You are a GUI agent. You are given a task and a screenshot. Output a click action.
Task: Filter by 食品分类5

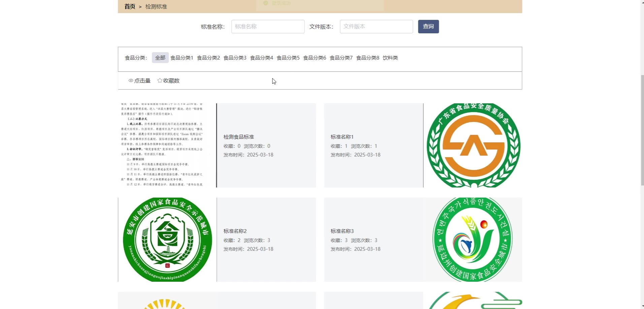(288, 58)
